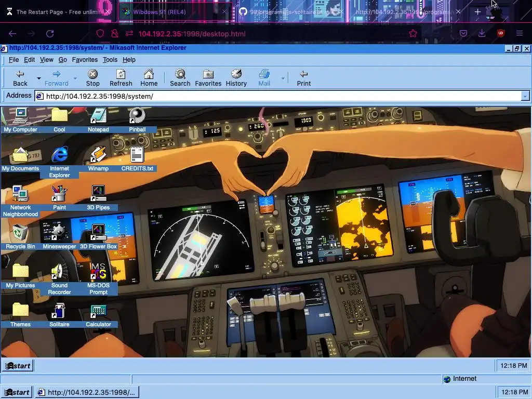Expand the Mail dropdown arrow
This screenshot has height=399, width=532.
tap(283, 78)
